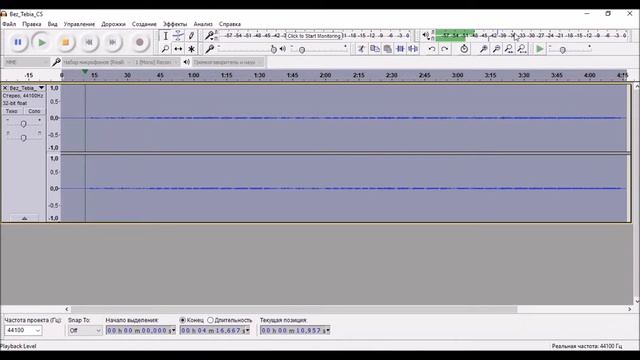Open the Эффекты menu

pyautogui.click(x=175, y=24)
